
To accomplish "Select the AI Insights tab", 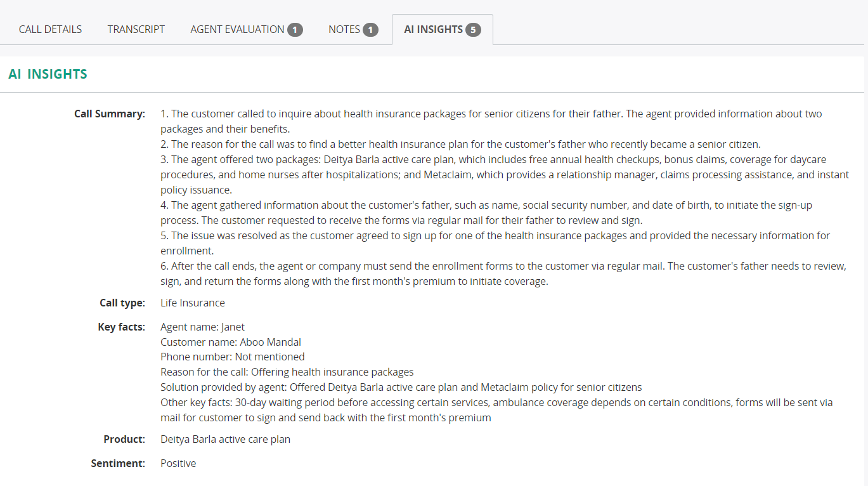I will pyautogui.click(x=433, y=29).
